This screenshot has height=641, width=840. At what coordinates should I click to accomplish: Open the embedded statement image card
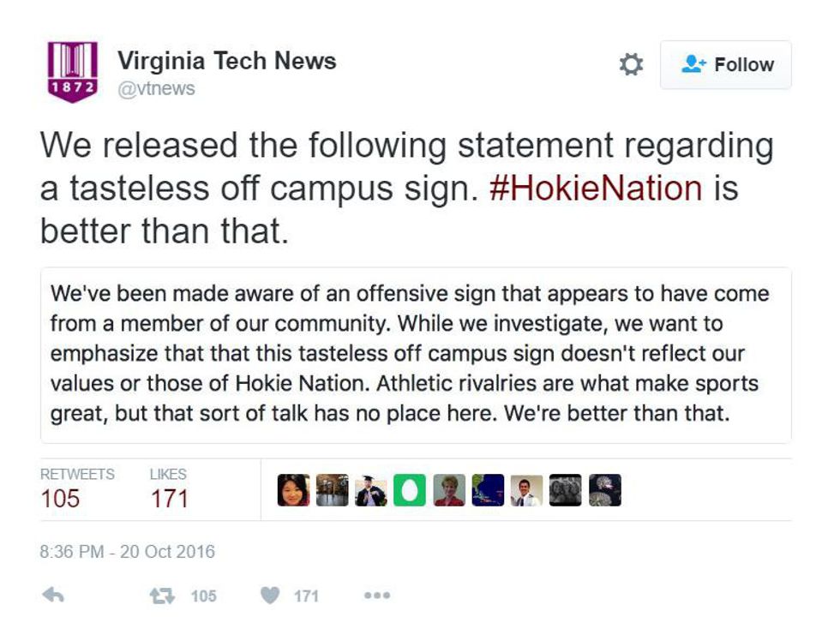(416, 354)
